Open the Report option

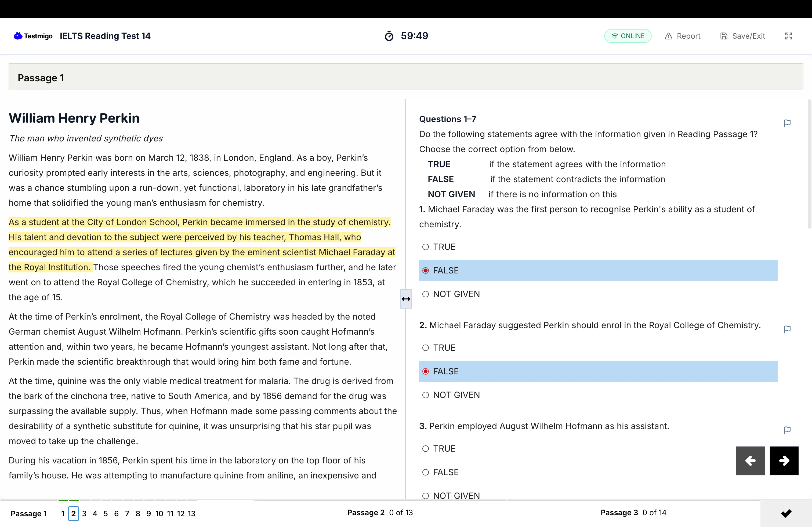point(682,36)
